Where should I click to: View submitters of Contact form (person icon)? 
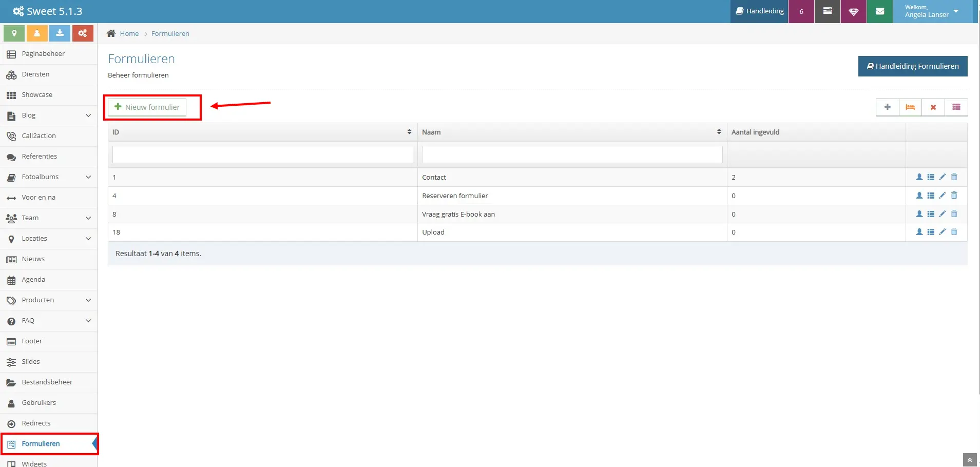(919, 177)
